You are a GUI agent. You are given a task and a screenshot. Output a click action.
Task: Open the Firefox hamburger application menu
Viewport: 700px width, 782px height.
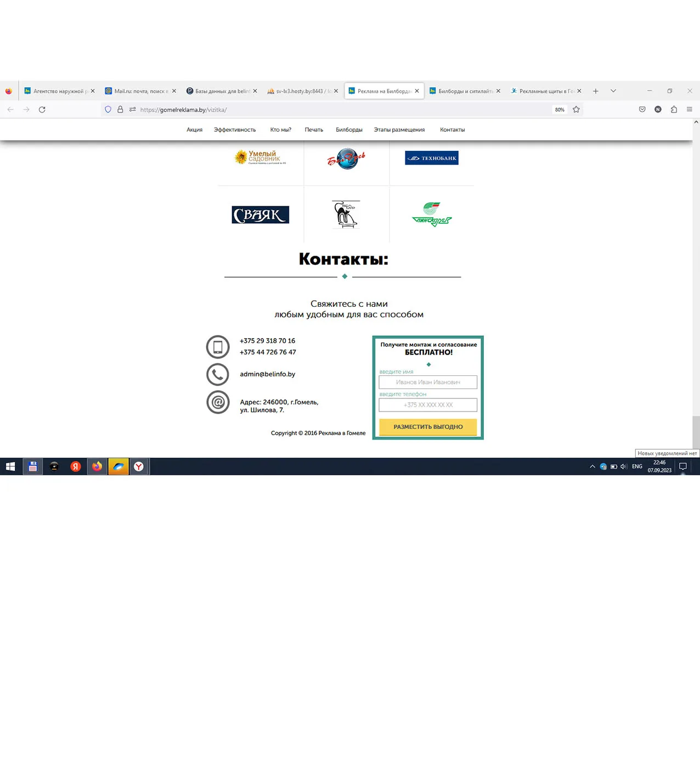coord(690,110)
